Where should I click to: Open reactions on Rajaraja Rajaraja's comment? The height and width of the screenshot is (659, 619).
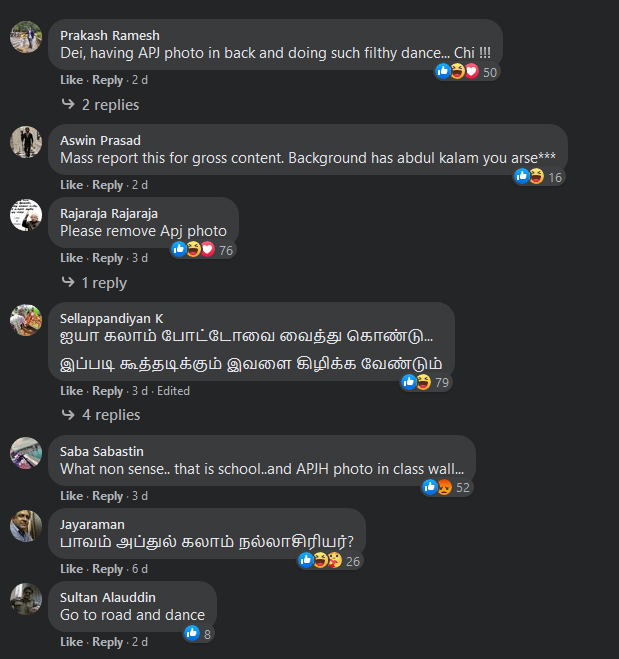coord(203,250)
